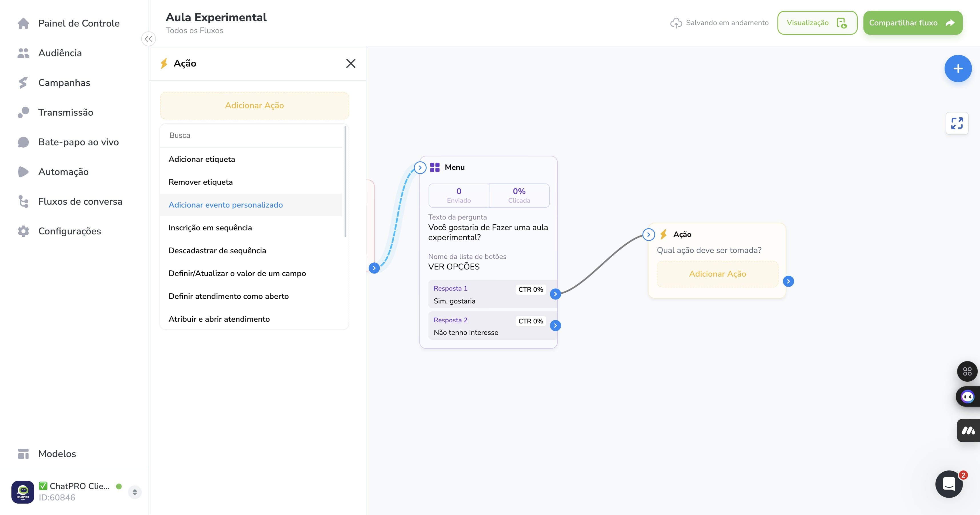Click the blue plus add-node button
This screenshot has width=980, height=515.
tap(958, 69)
